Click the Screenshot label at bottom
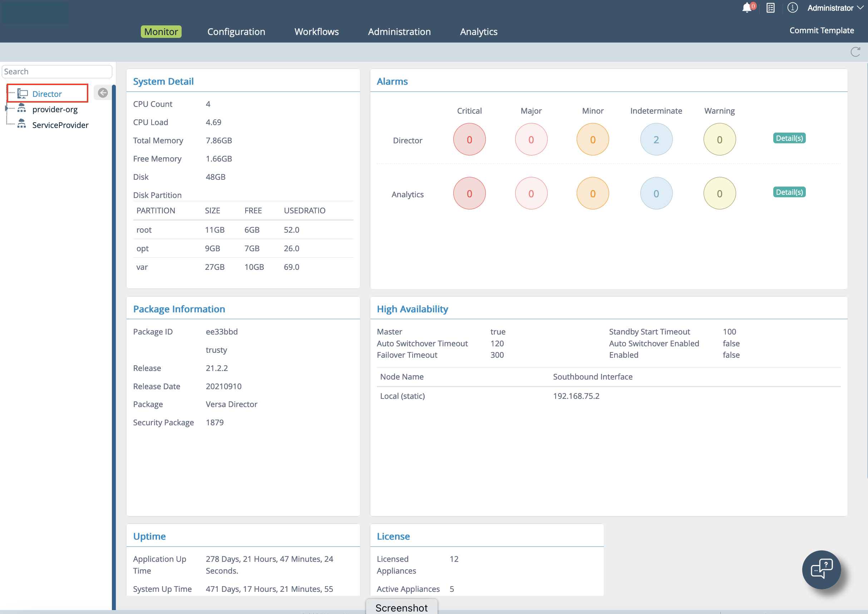 (x=402, y=608)
